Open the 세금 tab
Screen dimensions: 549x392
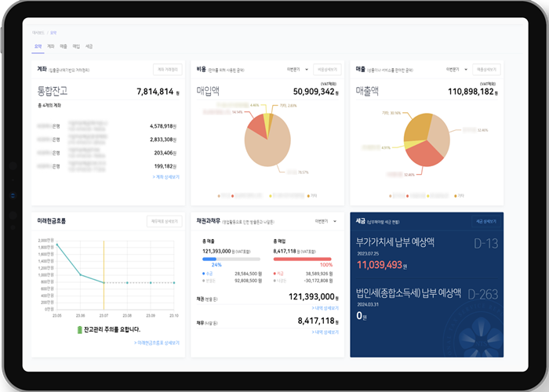pyautogui.click(x=89, y=46)
